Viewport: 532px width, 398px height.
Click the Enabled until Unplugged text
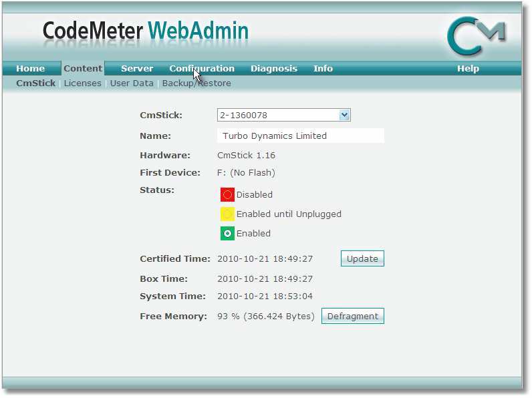[289, 214]
